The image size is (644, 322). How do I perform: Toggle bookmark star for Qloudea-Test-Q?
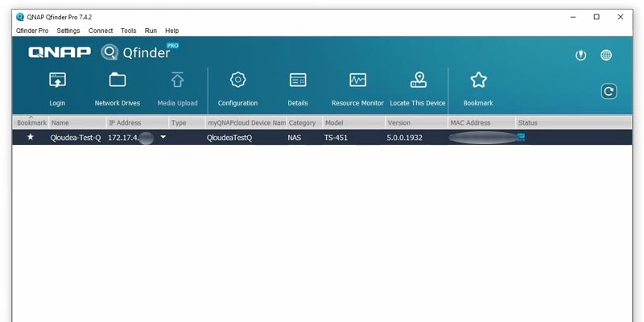click(x=31, y=137)
